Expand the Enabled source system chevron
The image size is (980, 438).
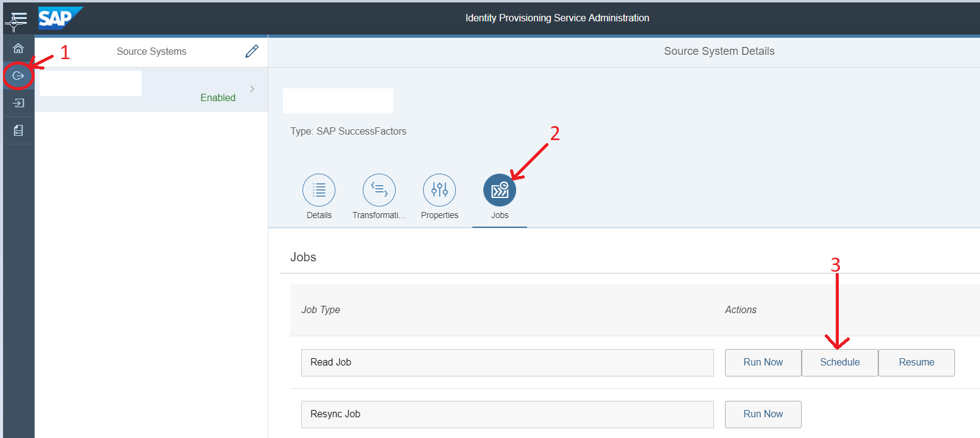252,89
